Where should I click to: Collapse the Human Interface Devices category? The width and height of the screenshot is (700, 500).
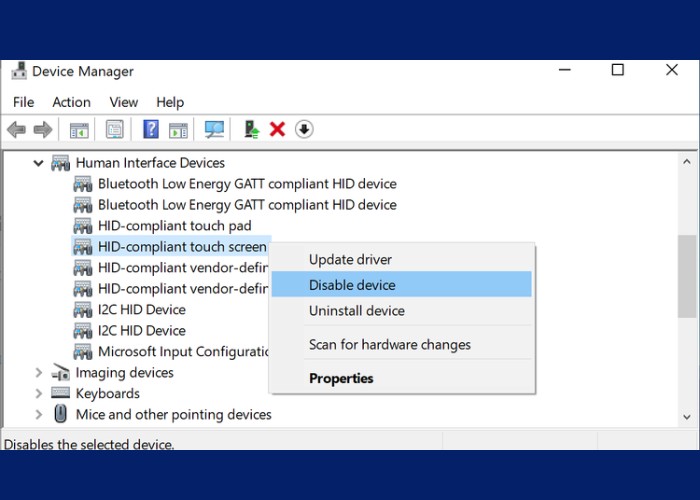(39, 163)
